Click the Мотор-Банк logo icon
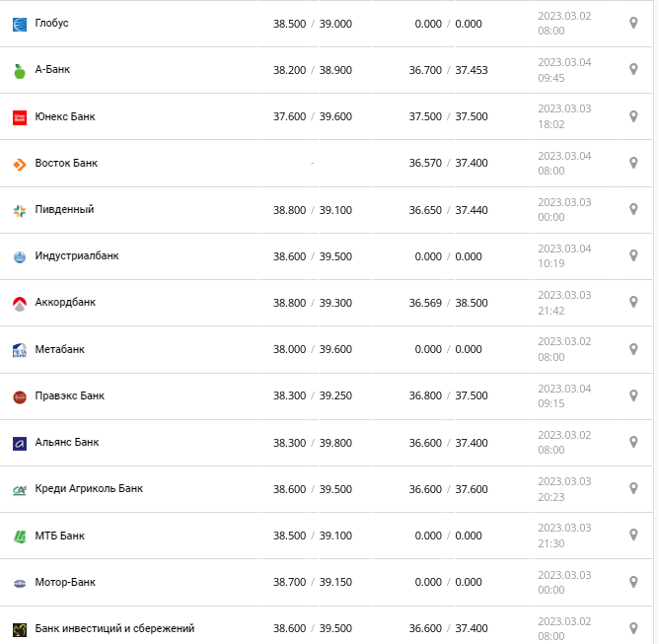This screenshot has width=658, height=644. tap(20, 583)
